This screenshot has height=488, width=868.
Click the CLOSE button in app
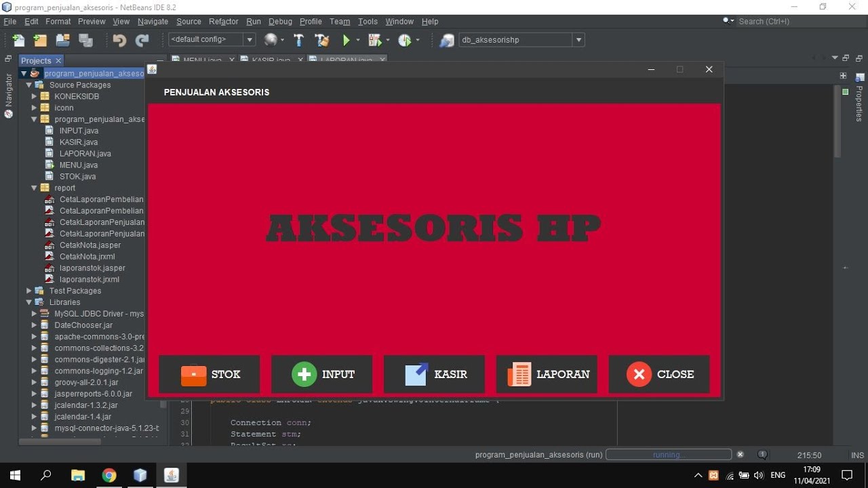coord(659,374)
